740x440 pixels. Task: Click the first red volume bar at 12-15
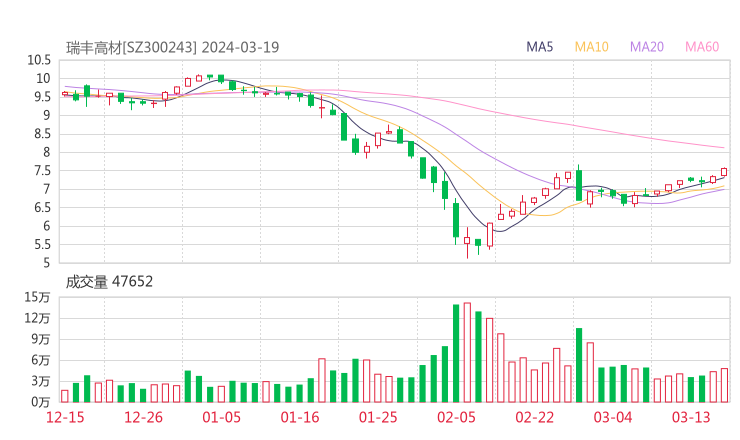(65, 396)
